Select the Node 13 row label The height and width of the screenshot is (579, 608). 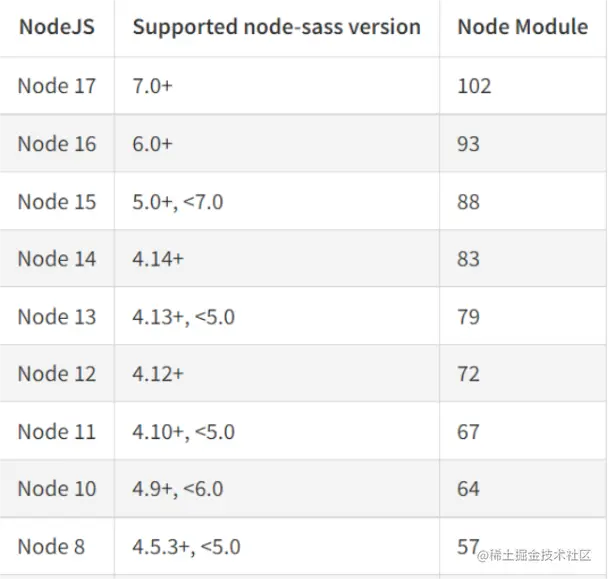pyautogui.click(x=57, y=317)
